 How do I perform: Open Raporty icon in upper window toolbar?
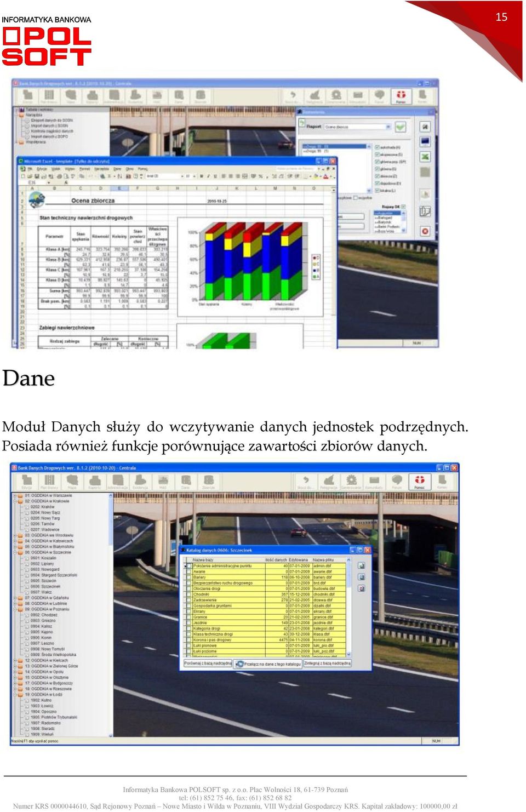92,96
